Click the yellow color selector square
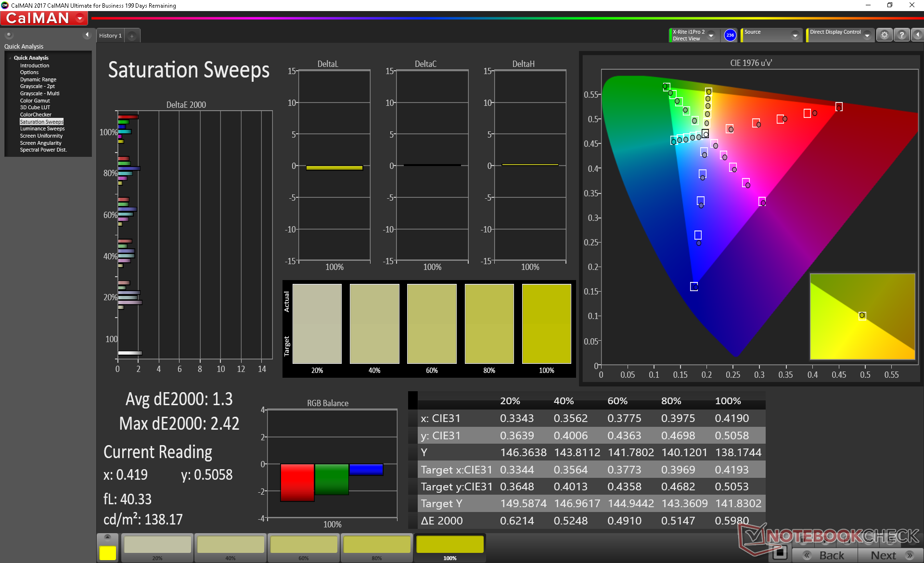The width and height of the screenshot is (924, 563). pos(107,553)
